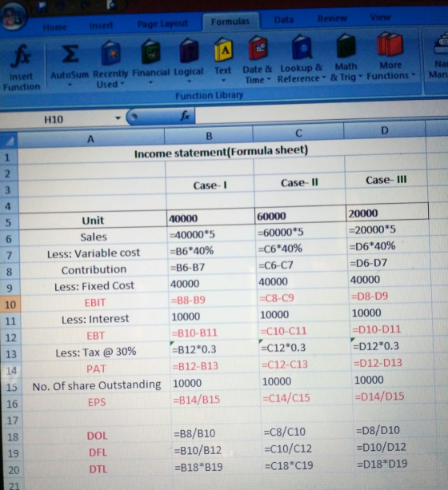Expand the AutoSum dropdown arrow
Image resolution: width=448 pixels, height=490 pixels.
coord(70,85)
